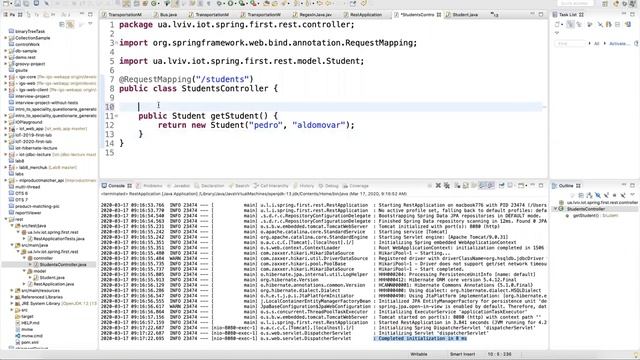
Task: Open the Display Selected Console icon
Action: pyautogui.click(x=511, y=186)
